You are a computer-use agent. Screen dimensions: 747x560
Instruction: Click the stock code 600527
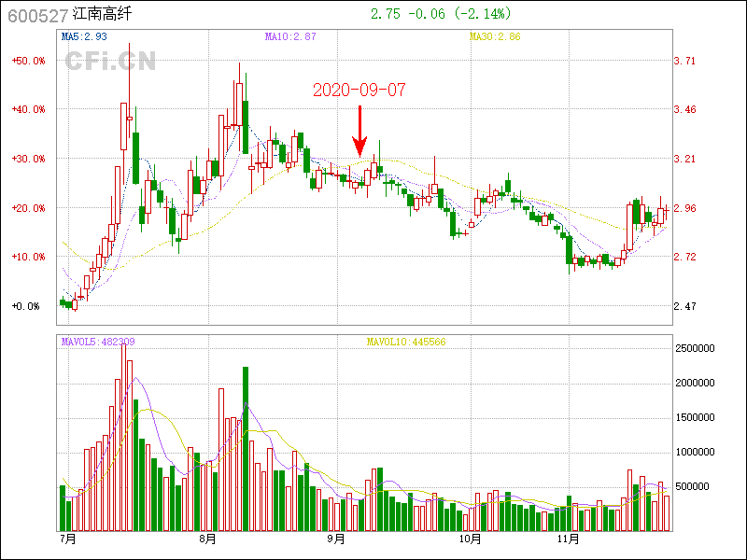tap(37, 15)
